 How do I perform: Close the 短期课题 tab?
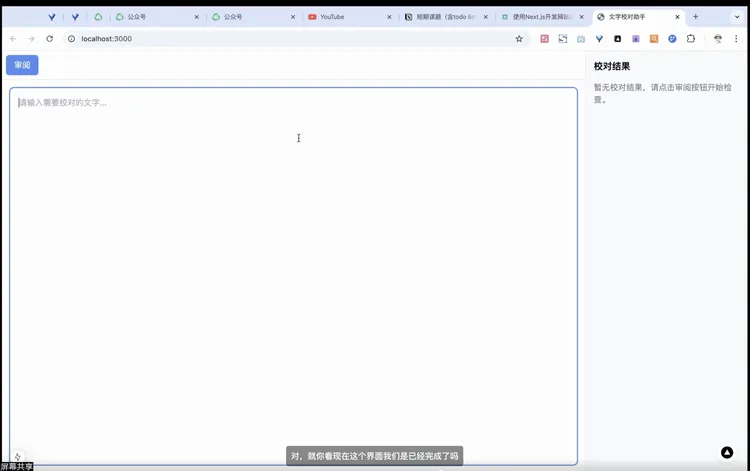485,17
